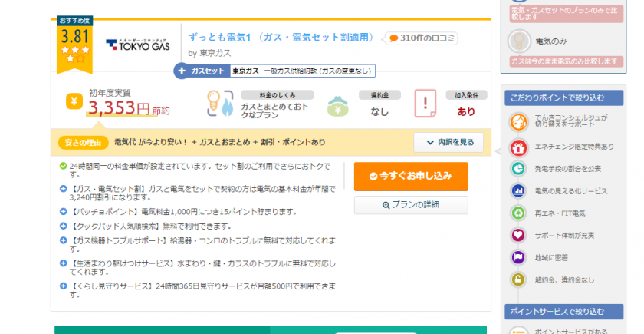Expand the ガス機器トラブルサポート bullet item
644x334 pixels.
[63, 240]
